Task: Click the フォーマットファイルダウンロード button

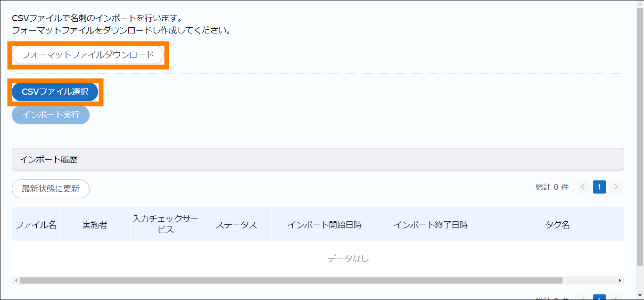Action: 88,55
